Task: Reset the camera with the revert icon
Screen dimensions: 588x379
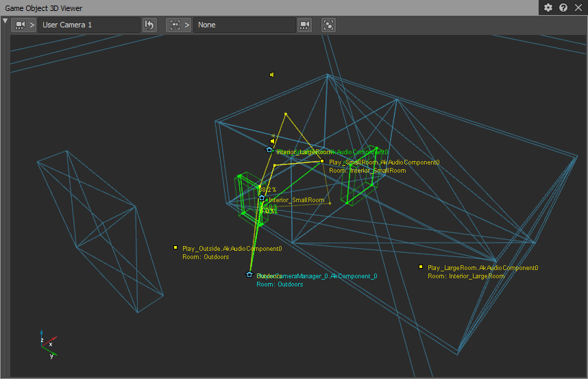Action: (149, 25)
